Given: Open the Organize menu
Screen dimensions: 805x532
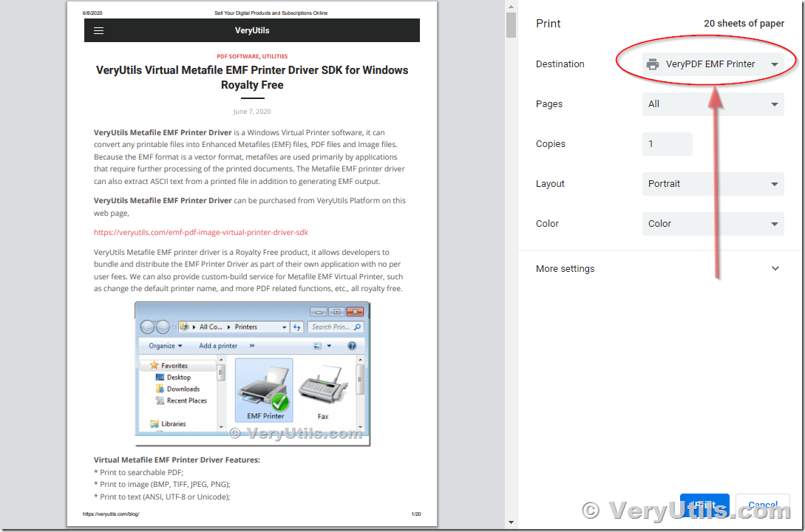Looking at the screenshot, I should [x=166, y=347].
